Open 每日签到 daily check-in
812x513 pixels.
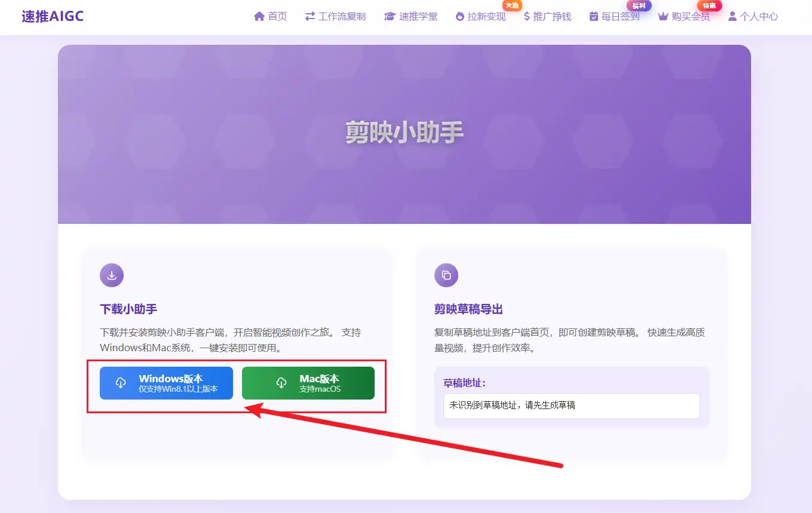pyautogui.click(x=614, y=17)
